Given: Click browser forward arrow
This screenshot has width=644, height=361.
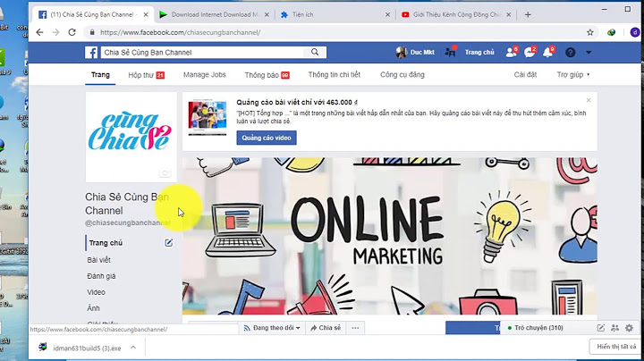Looking at the screenshot, I should [55, 32].
